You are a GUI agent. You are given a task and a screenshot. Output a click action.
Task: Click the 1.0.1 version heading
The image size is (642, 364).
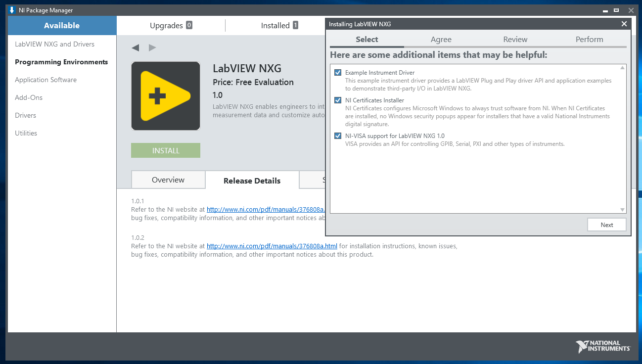click(x=138, y=201)
